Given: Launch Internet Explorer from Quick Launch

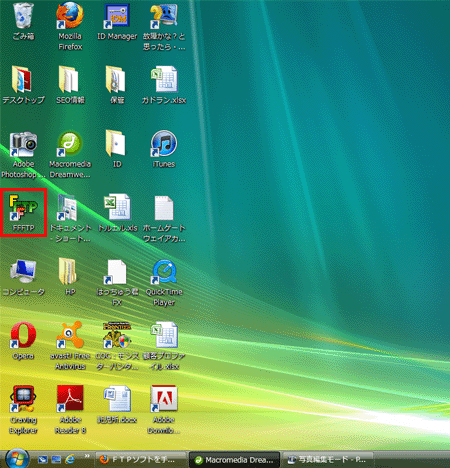Looking at the screenshot, I should [x=70, y=459].
